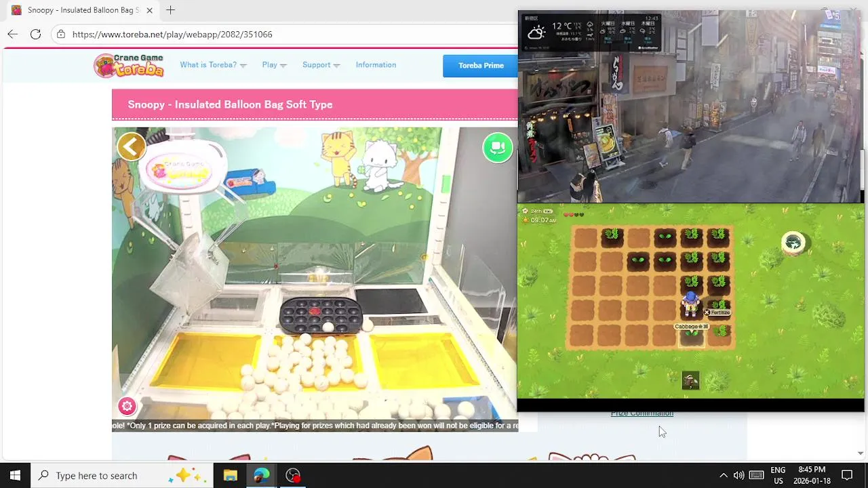Open the Windows Start menu
Viewport: 868px width, 488px height.
click(x=15, y=475)
